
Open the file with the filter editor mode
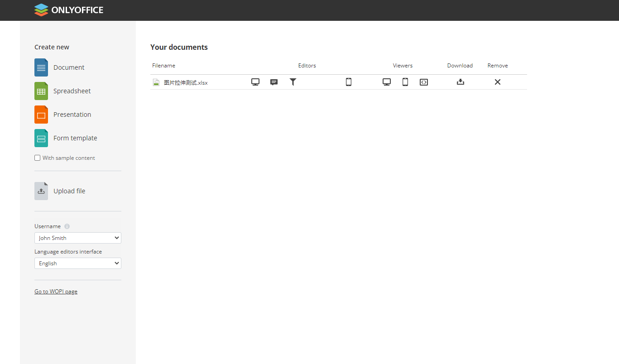coord(293,82)
